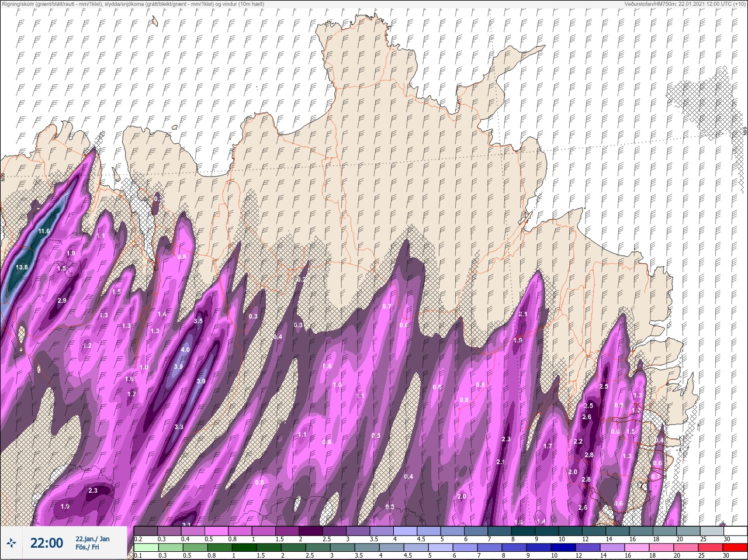Select upper legend lavender swatch 4 to 4.5
Screen dimensions: 748x560
[x=406, y=531]
